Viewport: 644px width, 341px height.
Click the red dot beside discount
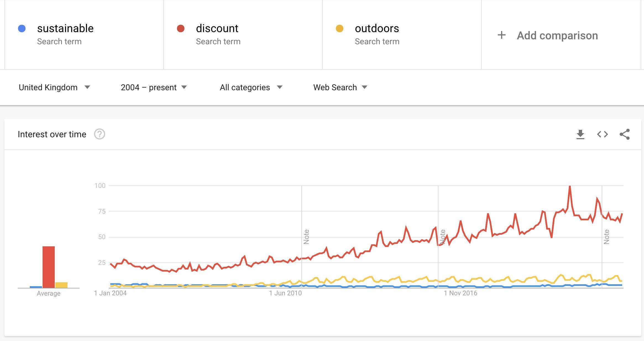point(180,29)
